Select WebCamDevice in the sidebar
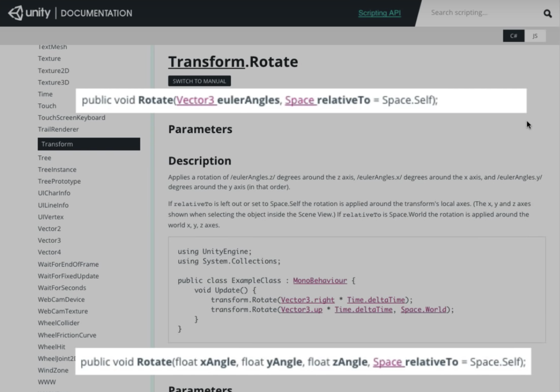Viewport: 560px width, 392px height. (61, 300)
